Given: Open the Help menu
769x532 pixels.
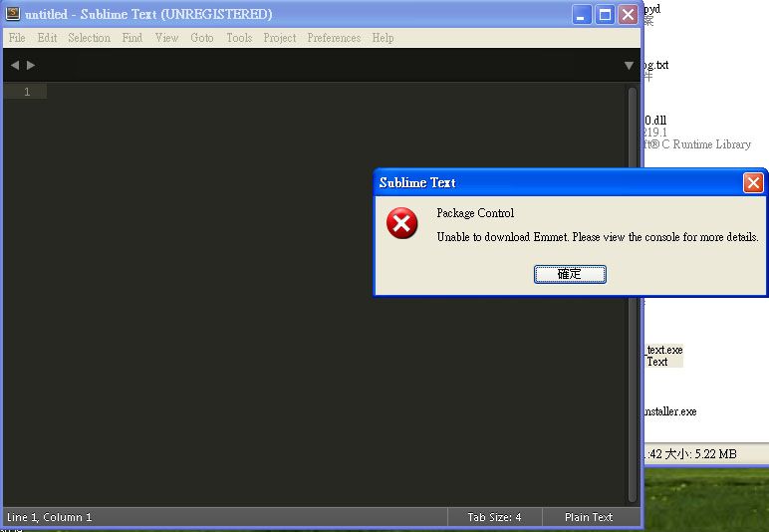Looking at the screenshot, I should (x=383, y=38).
